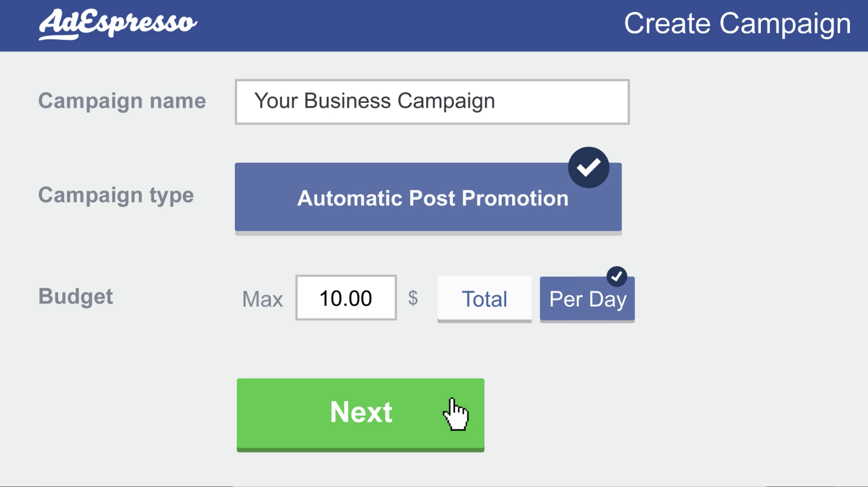Screen dimensions: 868x487
Task: Click the small checkmark on Per Day
Action: 616,276
